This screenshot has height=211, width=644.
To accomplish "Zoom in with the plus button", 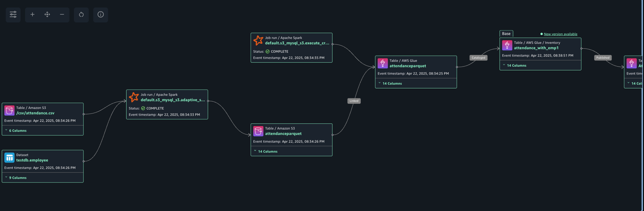I will pyautogui.click(x=32, y=14).
